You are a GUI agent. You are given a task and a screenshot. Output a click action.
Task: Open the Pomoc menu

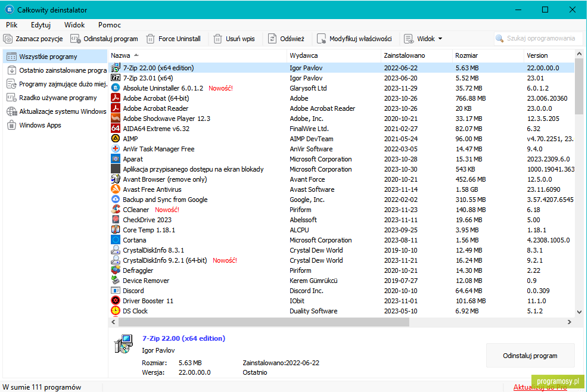click(110, 25)
